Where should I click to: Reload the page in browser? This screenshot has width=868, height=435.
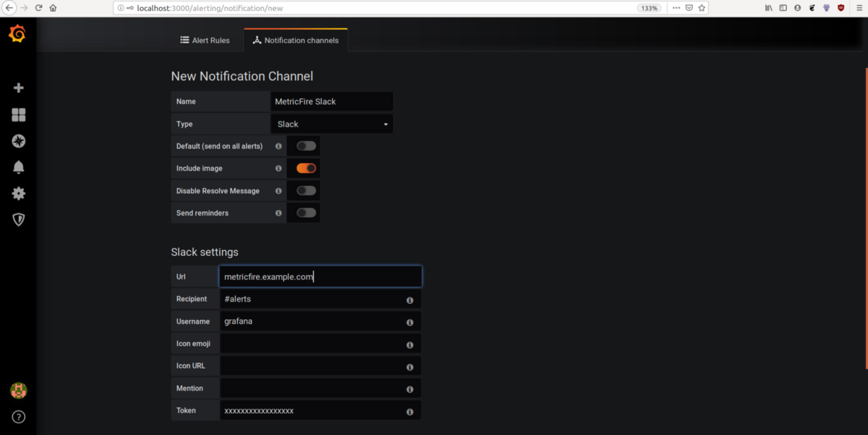pos(39,8)
